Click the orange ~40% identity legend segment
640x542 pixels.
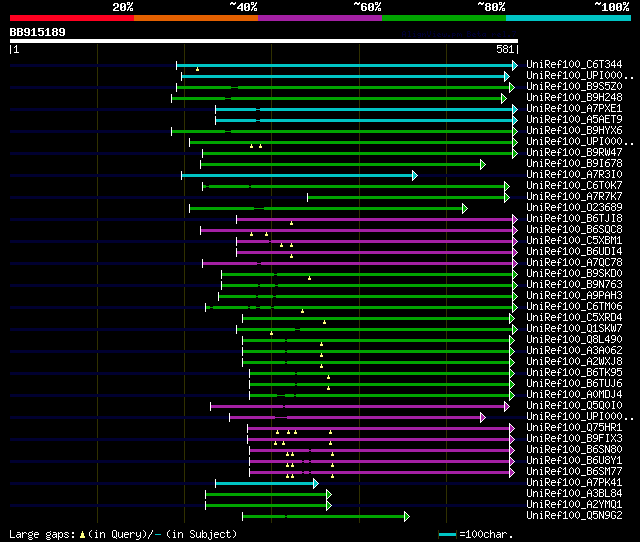coord(196,18)
